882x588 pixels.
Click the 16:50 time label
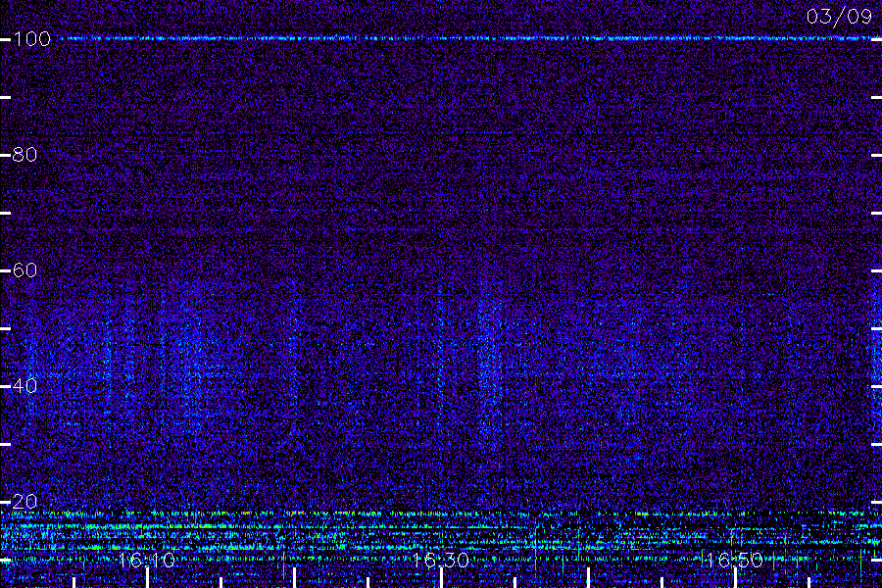[x=735, y=560]
